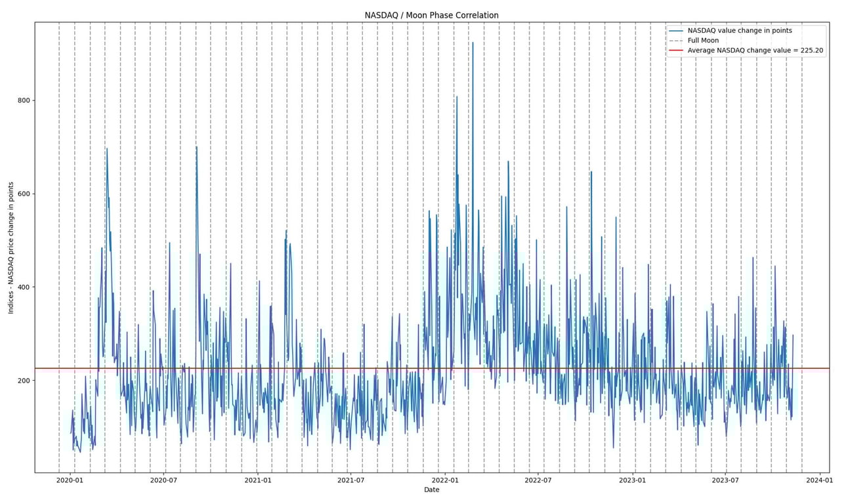Image resolution: width=848 pixels, height=504 pixels.
Task: Click the dashed gray Full Moon legend sample
Action: 676,41
